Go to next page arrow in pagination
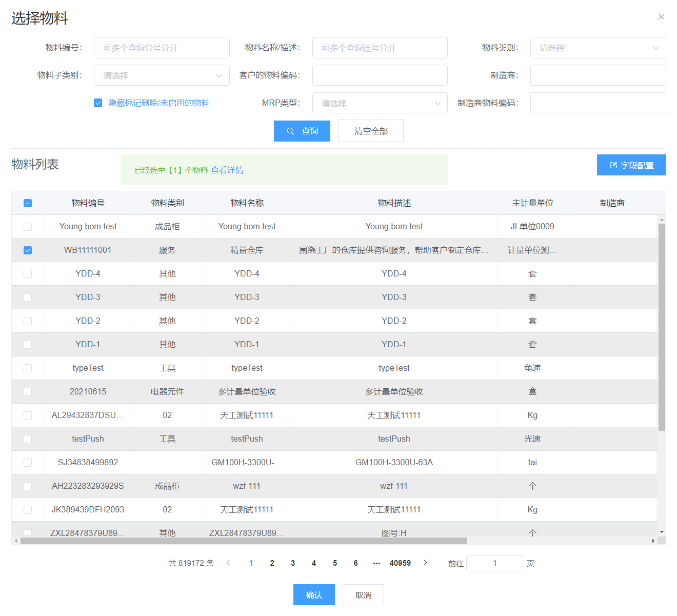Screen dimensions: 677x616 (425, 563)
